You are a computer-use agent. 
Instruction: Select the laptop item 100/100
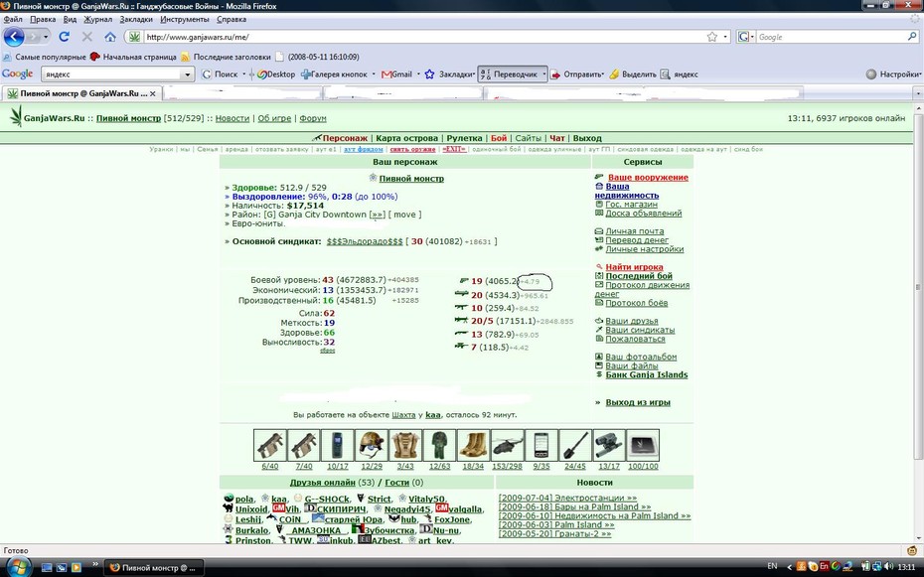point(643,445)
